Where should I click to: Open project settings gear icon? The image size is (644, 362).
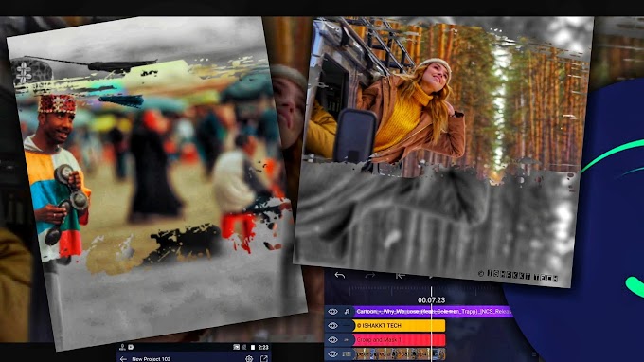tap(249, 359)
